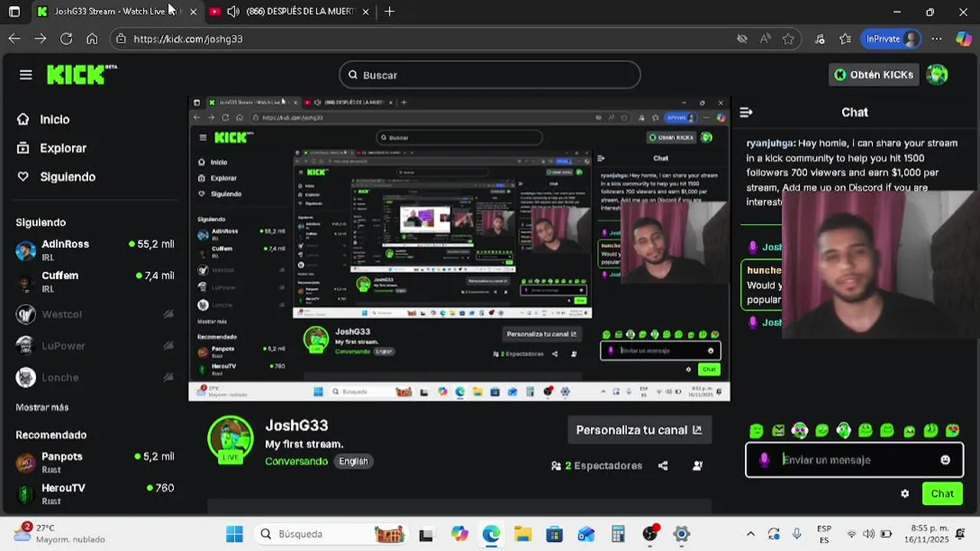Open File Explorer from the taskbar
This screenshot has height=551, width=980.
(523, 534)
